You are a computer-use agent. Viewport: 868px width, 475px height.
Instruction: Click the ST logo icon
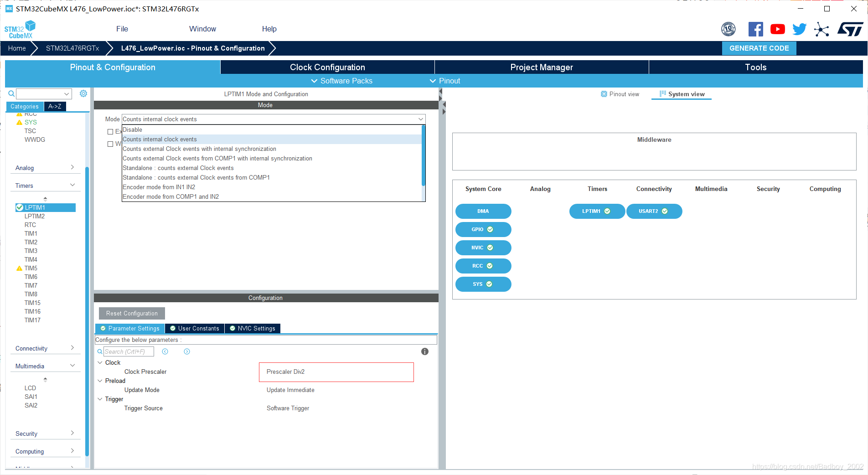[x=850, y=29]
